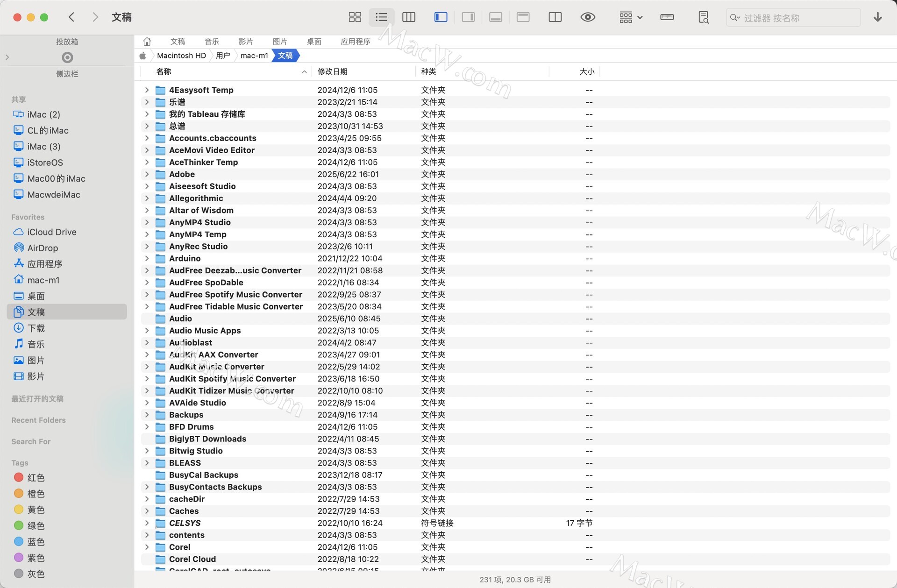Sort by 修改日期 column header
897x588 pixels.
332,71
